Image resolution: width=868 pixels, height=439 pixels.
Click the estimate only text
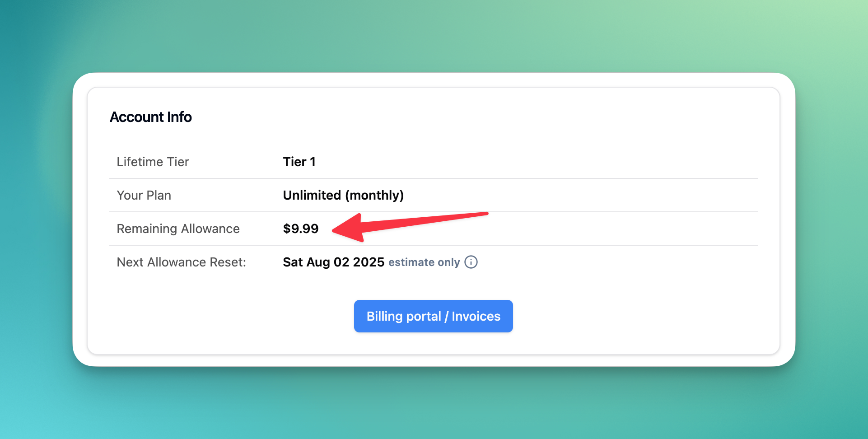424,262
